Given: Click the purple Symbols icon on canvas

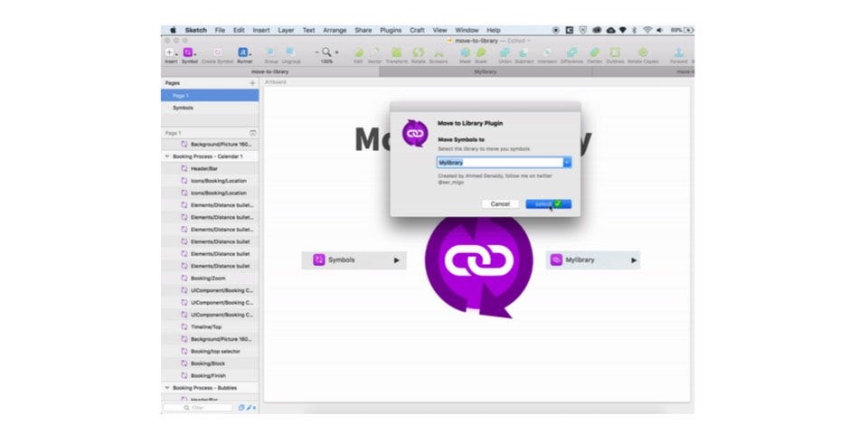Looking at the screenshot, I should pyautogui.click(x=319, y=259).
